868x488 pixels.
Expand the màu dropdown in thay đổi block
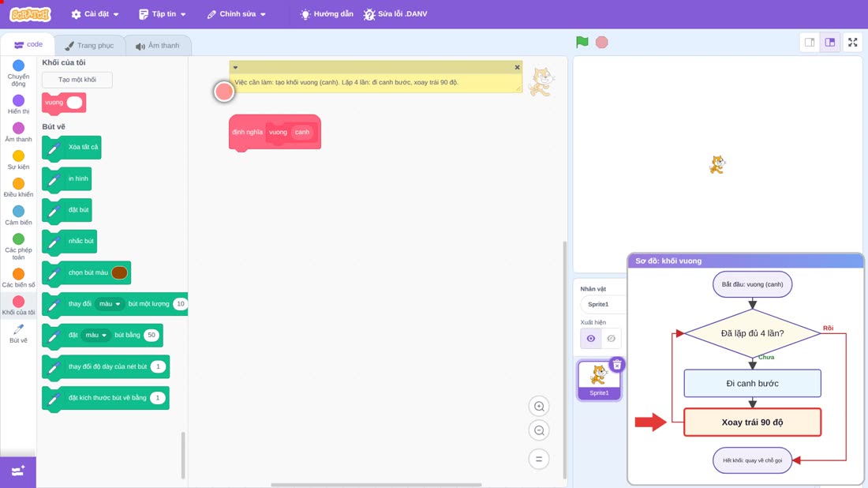(x=109, y=303)
